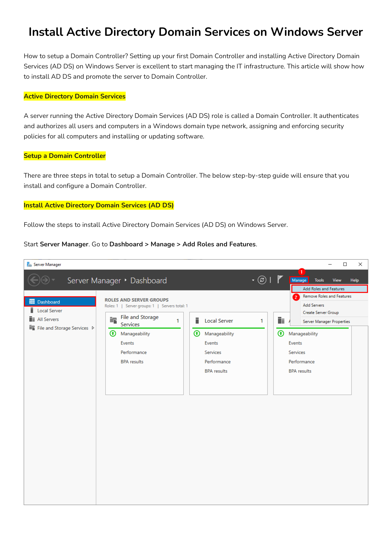Open Events in File and Storage Services tile
This screenshot has height=554, width=392.
click(127, 343)
